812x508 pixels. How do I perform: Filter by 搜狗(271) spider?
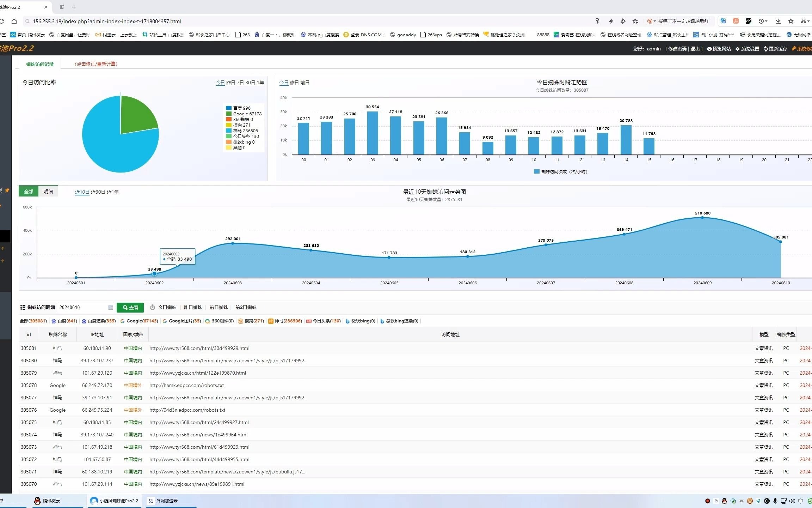pos(251,321)
